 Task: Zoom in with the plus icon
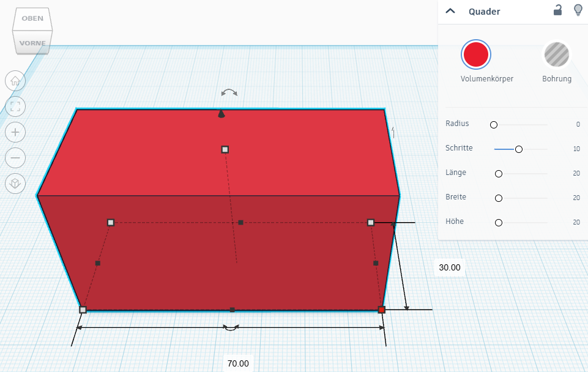pos(15,132)
